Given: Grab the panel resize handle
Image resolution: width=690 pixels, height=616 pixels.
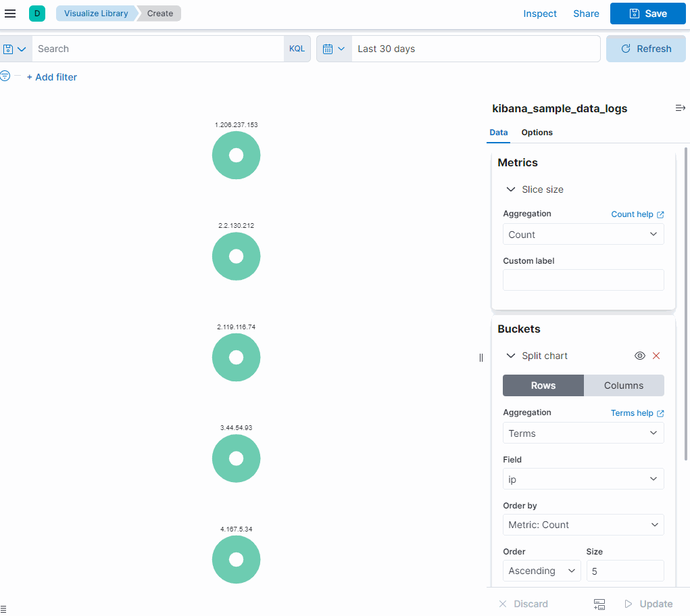Looking at the screenshot, I should [481, 358].
